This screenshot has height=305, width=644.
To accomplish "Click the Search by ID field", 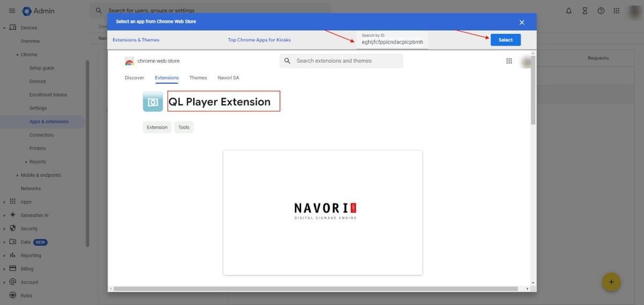I will [x=392, y=39].
